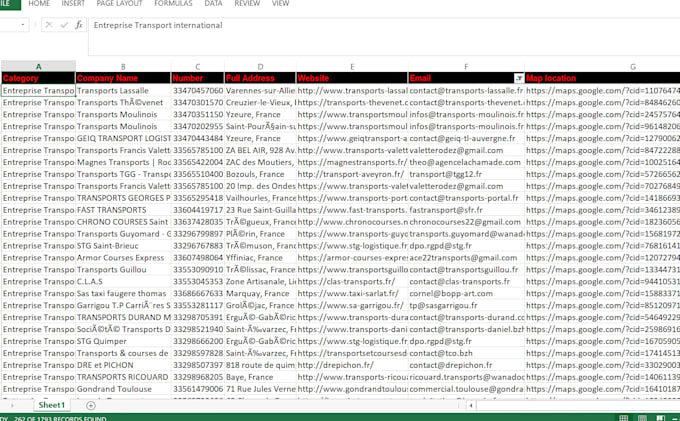This screenshot has width=680, height=421.
Task: Select the DRE et PICHON cell
Action: [x=123, y=365]
